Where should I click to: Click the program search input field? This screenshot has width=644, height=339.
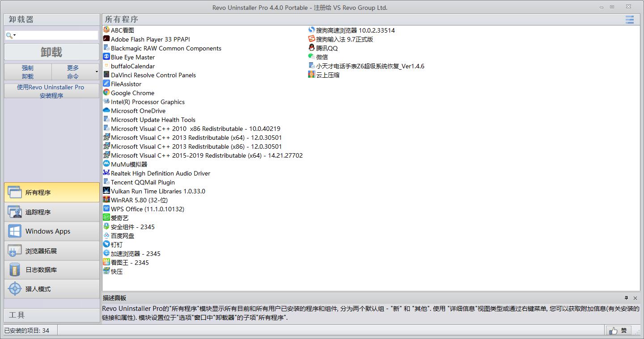click(57, 35)
